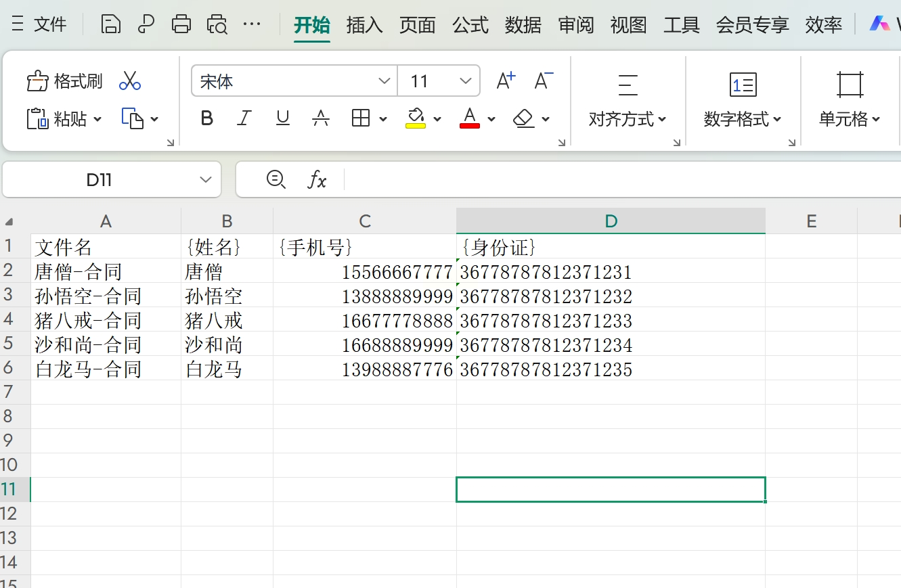Switch to the 插入 tab
The height and width of the screenshot is (588, 901).
point(364,25)
